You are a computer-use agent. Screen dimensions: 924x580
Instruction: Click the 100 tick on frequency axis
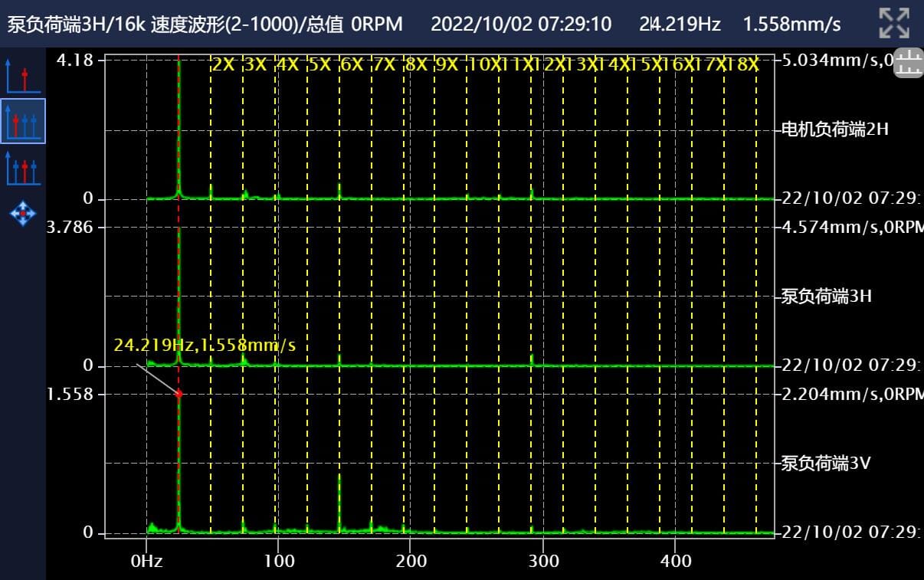[x=279, y=562]
